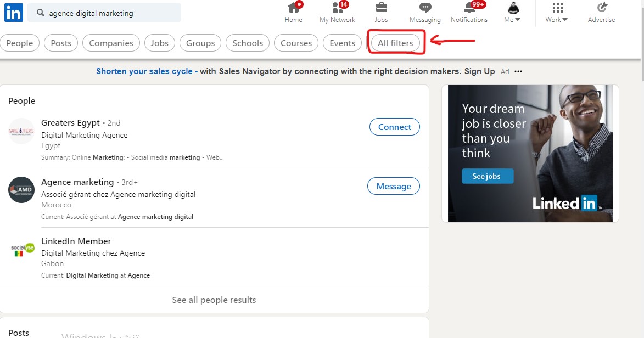This screenshot has width=644, height=338.
Task: Message Agence marketing
Action: pyautogui.click(x=394, y=186)
